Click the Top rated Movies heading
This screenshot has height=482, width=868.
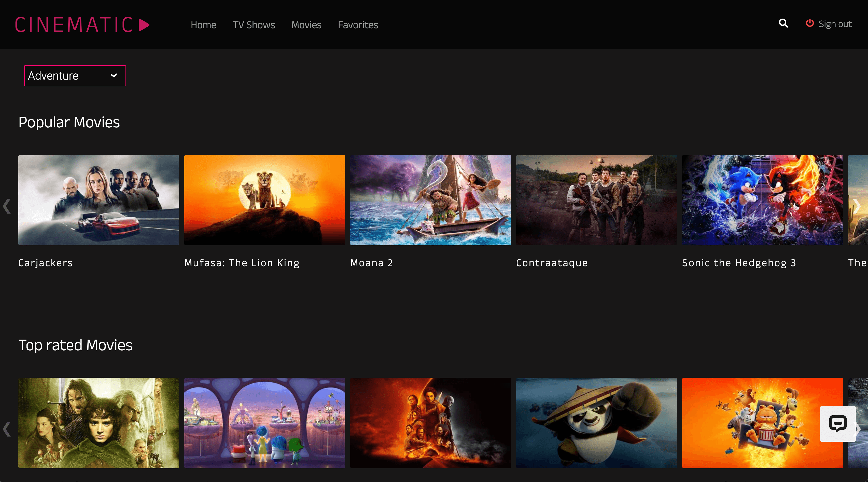tap(76, 345)
